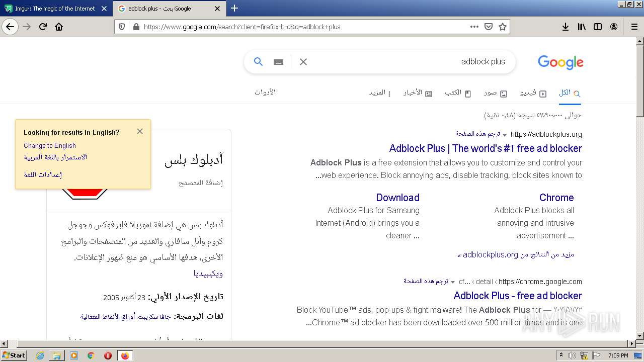Viewport: 644px width, 362px height.
Task: Expand chrome.google.com result options arrow
Action: coord(453,282)
